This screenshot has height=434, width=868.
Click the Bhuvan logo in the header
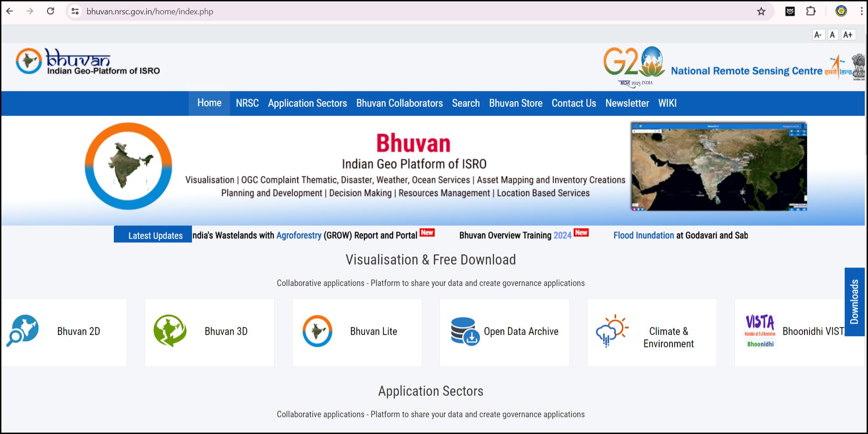click(88, 62)
